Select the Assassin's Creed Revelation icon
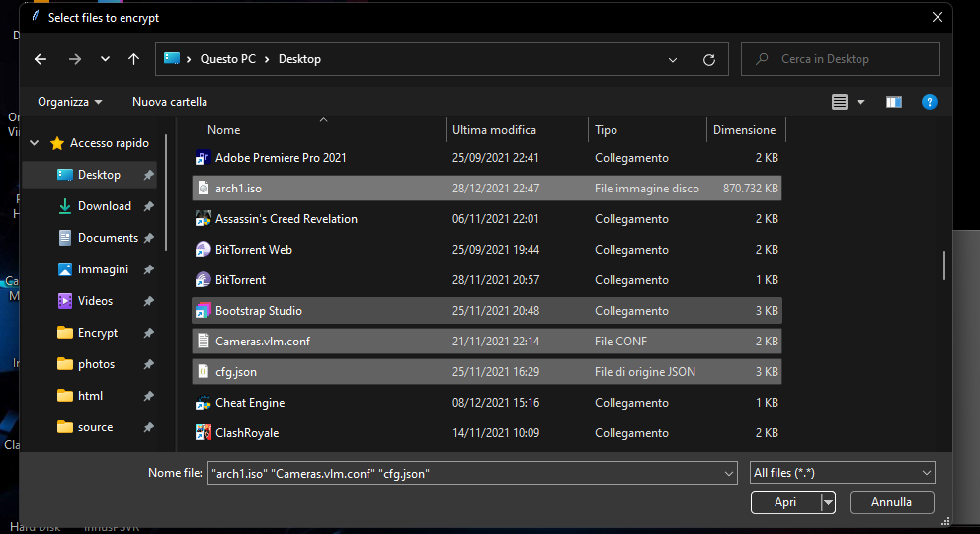This screenshot has height=534, width=980. [x=203, y=218]
